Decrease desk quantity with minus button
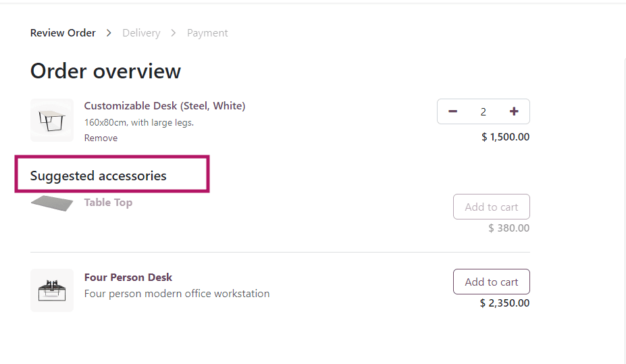The width and height of the screenshot is (626, 364). (452, 111)
